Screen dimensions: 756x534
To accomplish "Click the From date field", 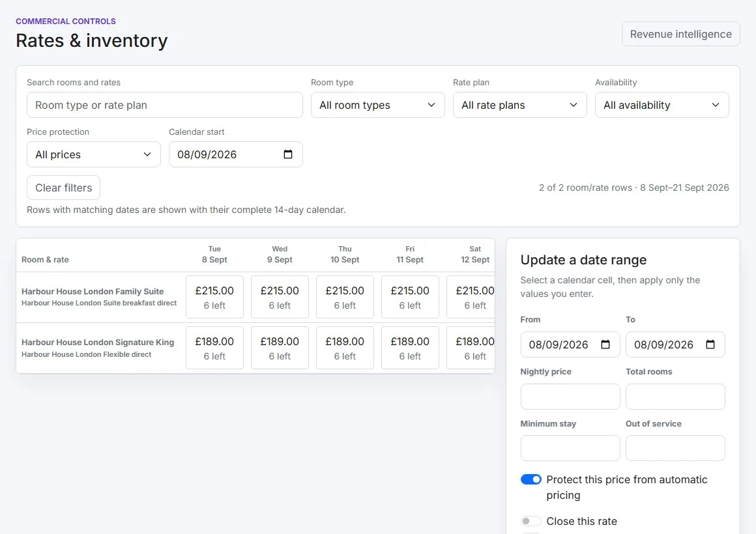I will (x=570, y=344).
